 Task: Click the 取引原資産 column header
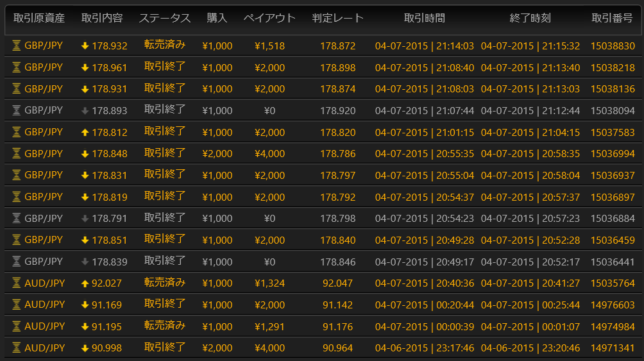(39, 18)
